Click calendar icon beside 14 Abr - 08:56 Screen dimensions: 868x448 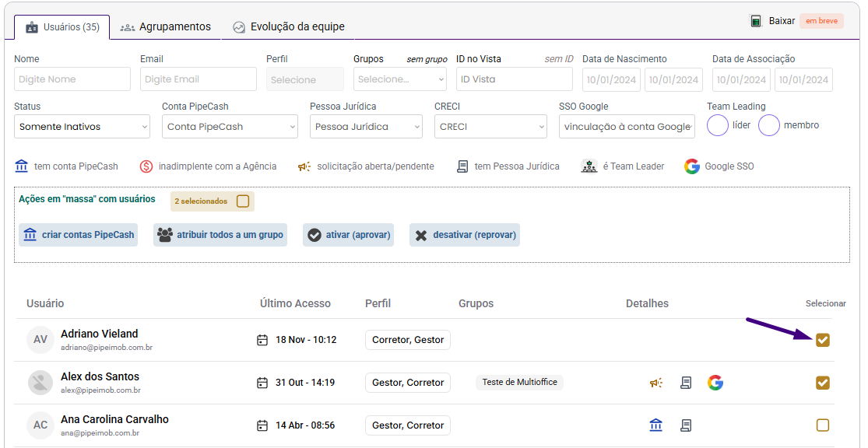(262, 425)
